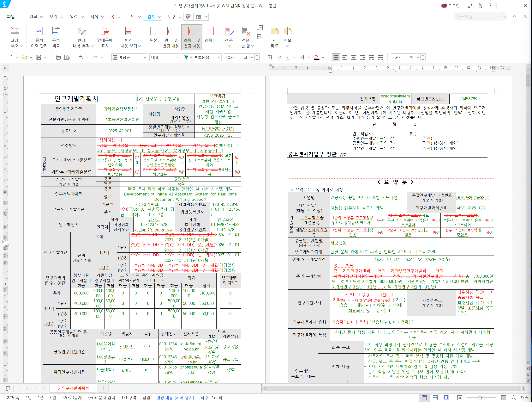Open the 서식 menu
The width and height of the screenshot is (532, 402).
[94, 17]
